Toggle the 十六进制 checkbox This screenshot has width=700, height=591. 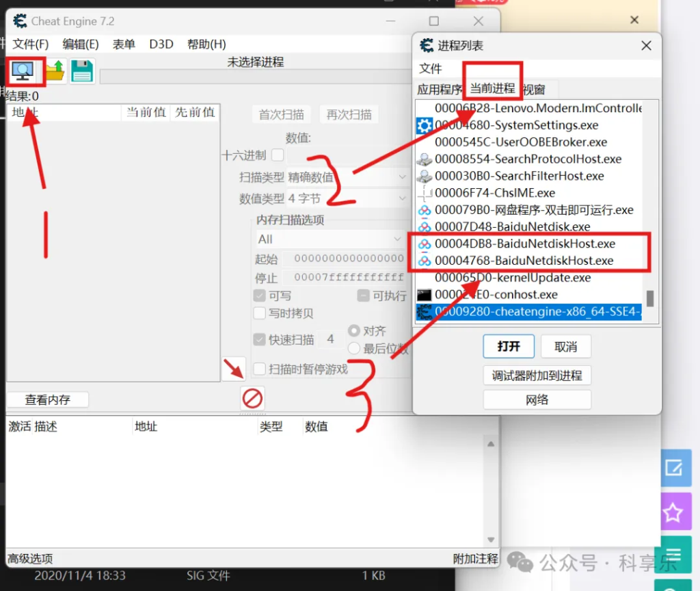point(278,155)
